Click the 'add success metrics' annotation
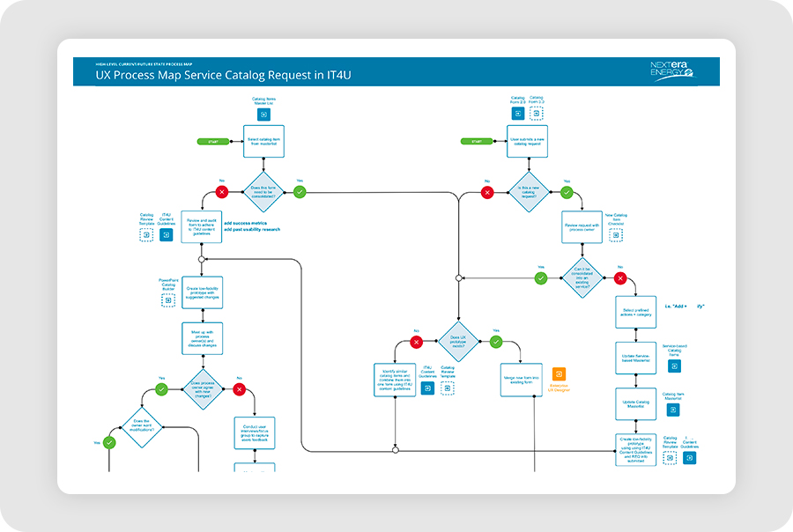Viewport: 793px width, 532px height. (245, 223)
